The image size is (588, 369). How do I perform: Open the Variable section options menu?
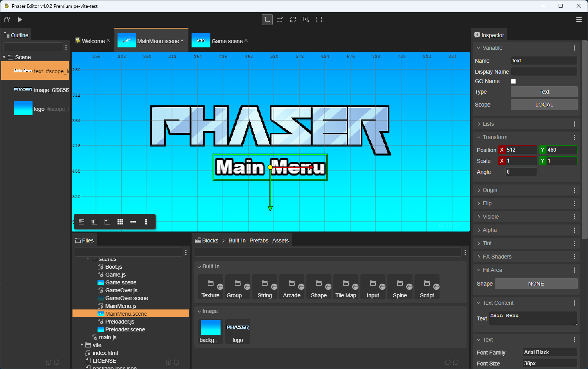574,48
